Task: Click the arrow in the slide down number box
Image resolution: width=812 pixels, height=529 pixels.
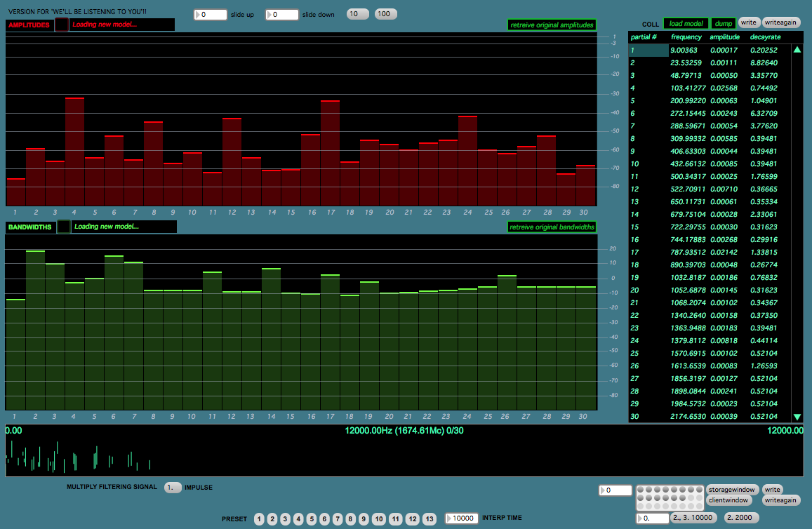Action: click(270, 15)
